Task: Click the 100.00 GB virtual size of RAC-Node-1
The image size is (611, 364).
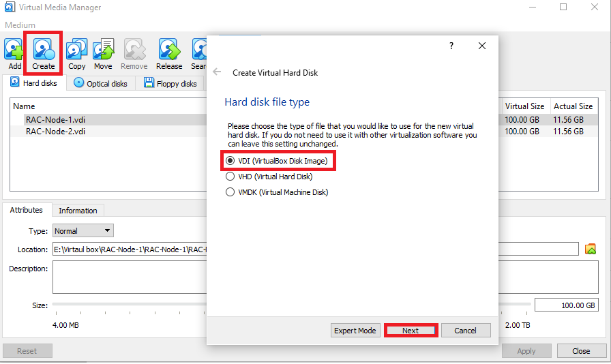Action: (x=522, y=120)
